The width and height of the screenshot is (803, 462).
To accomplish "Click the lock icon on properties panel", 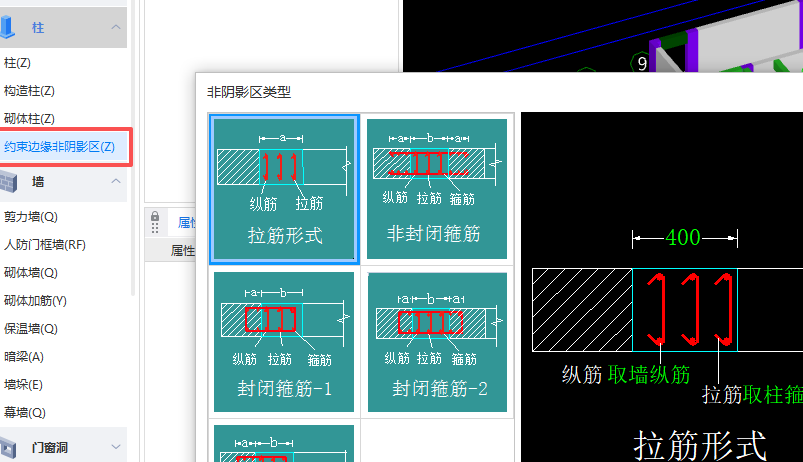I will [x=155, y=216].
